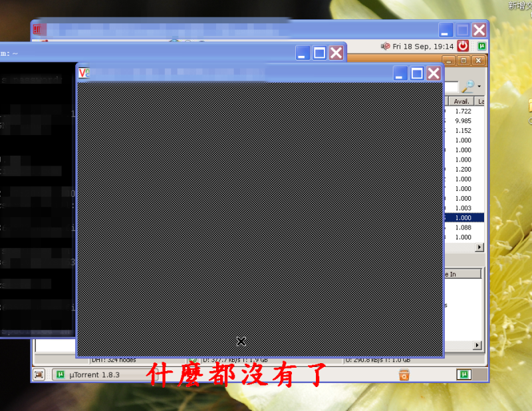The height and width of the screenshot is (411, 532).
Task: Open the trash icon in bottom panel
Action: point(404,375)
